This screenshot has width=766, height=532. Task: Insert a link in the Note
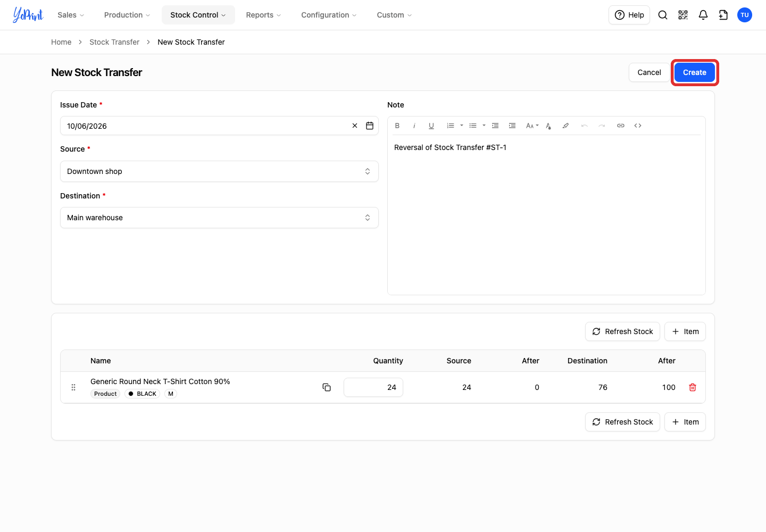click(x=621, y=126)
